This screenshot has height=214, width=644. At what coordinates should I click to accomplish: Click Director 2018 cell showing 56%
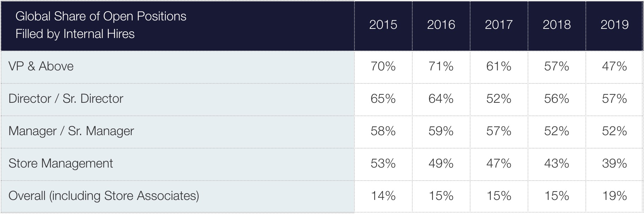(557, 99)
